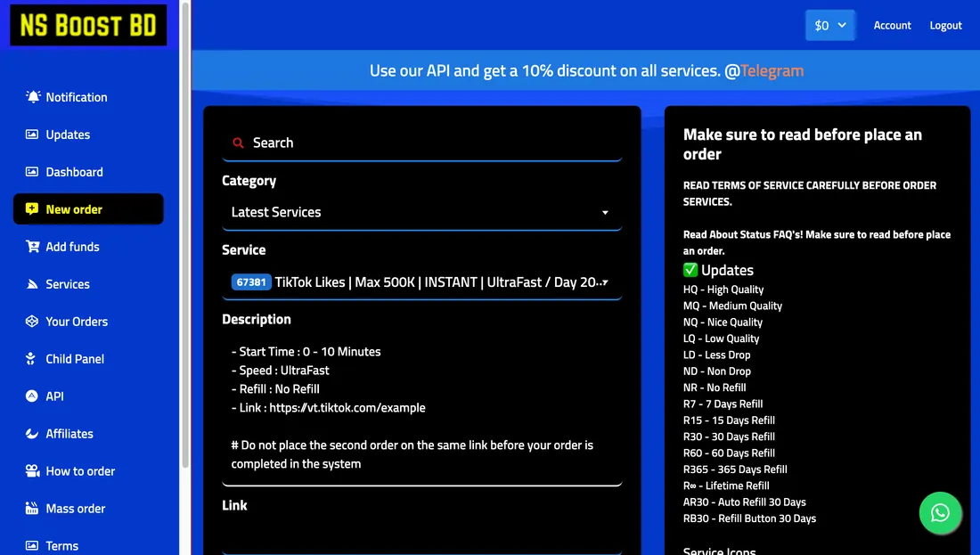Click the Mass order icon
This screenshot has width=980, height=555.
32,508
